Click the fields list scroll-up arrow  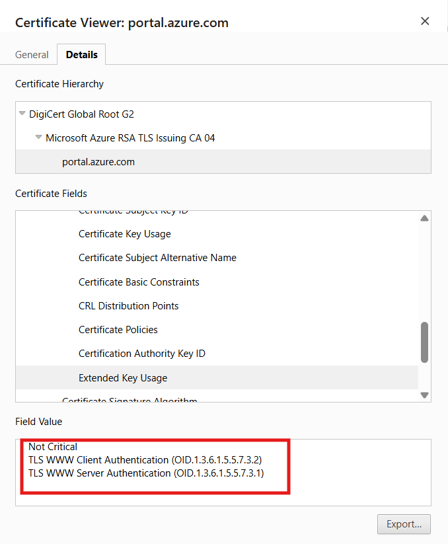(x=424, y=218)
